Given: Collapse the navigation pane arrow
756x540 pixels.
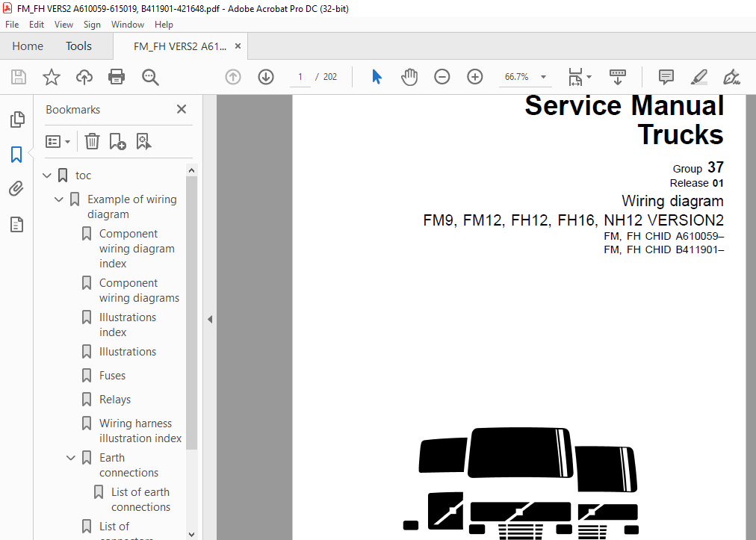Looking at the screenshot, I should [210, 319].
